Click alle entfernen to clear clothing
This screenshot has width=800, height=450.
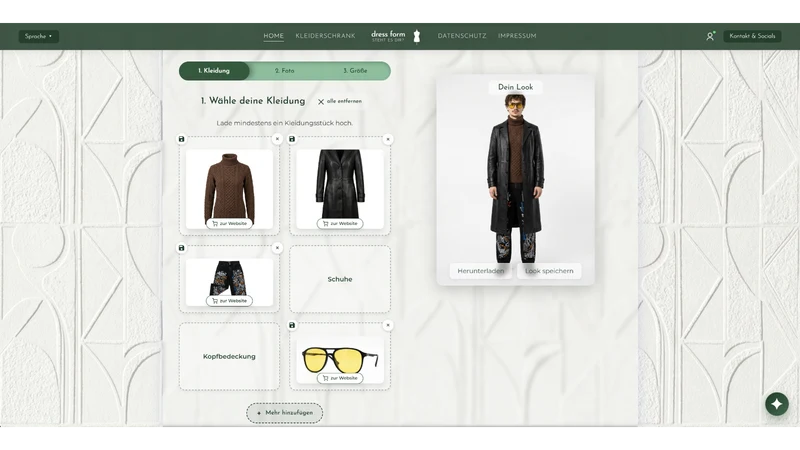tap(340, 102)
